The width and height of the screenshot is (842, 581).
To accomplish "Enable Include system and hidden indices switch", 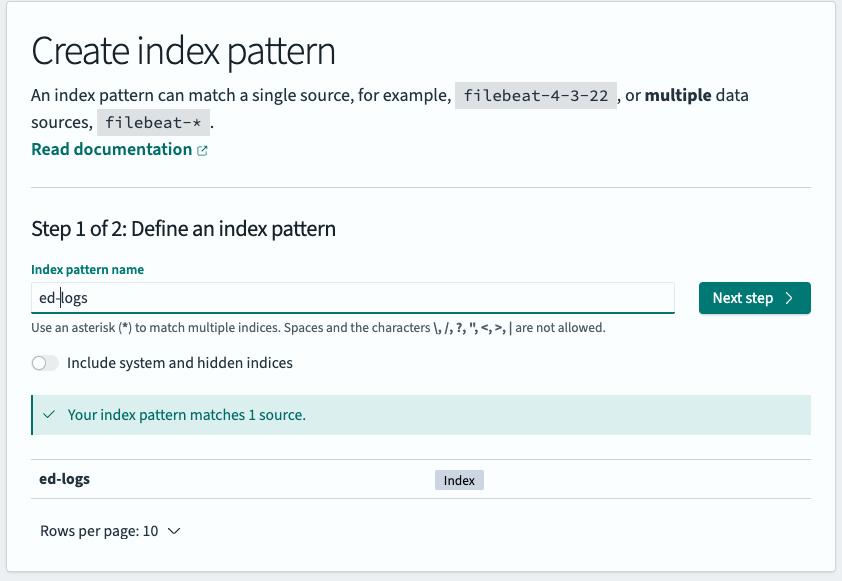I will pyautogui.click(x=45, y=363).
